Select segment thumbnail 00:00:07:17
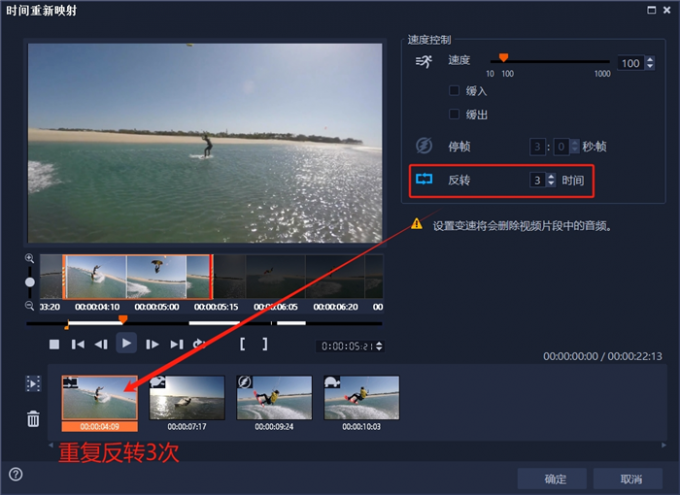680x495 pixels. tap(187, 398)
